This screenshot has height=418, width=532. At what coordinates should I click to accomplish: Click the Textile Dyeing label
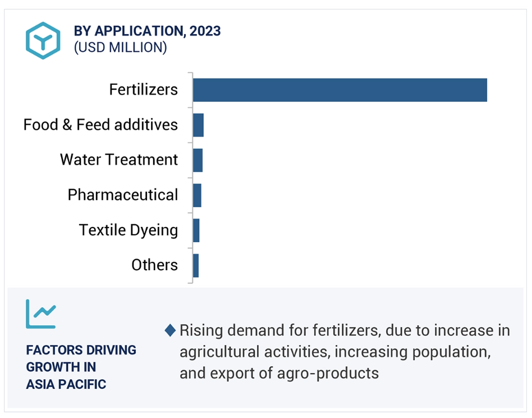coord(129,230)
